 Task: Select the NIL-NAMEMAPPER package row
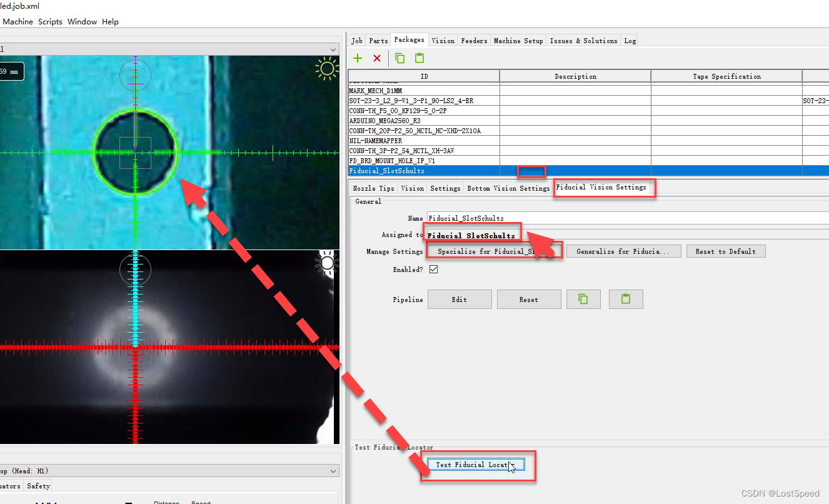(x=588, y=141)
